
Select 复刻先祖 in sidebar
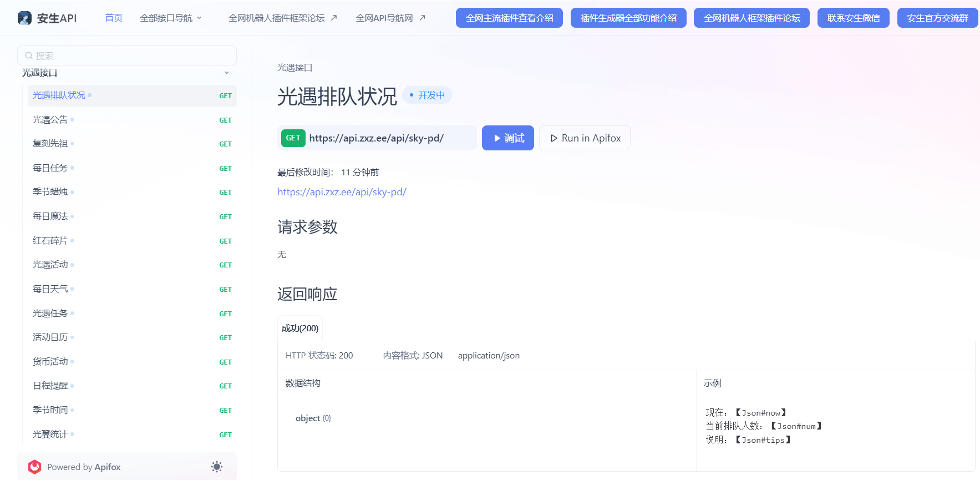(x=132, y=144)
